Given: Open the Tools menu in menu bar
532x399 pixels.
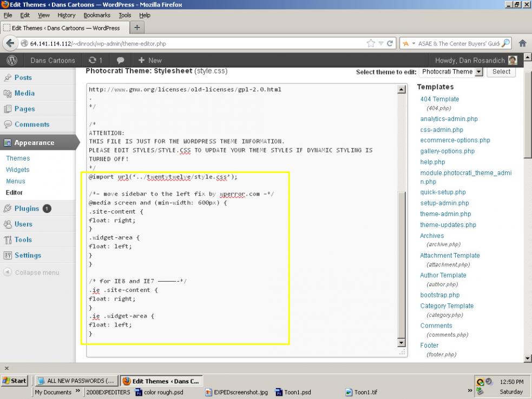Looking at the screenshot, I should 124,15.
